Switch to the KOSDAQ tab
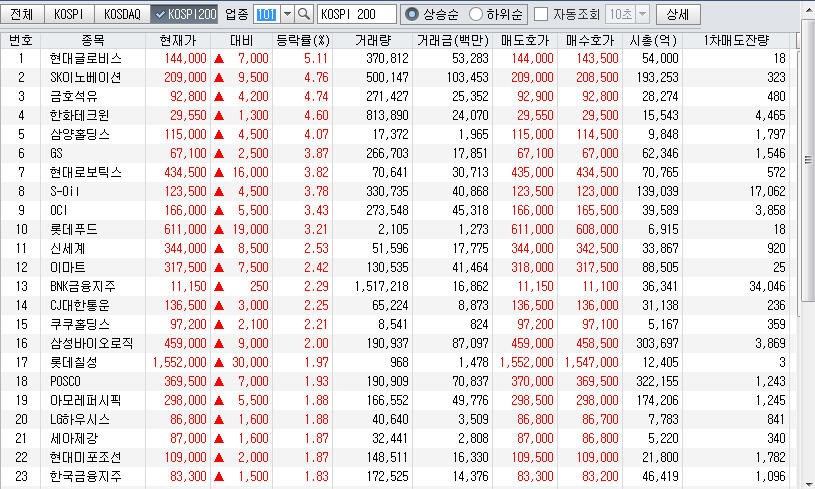Screen dimensions: 815x489 click(x=122, y=14)
